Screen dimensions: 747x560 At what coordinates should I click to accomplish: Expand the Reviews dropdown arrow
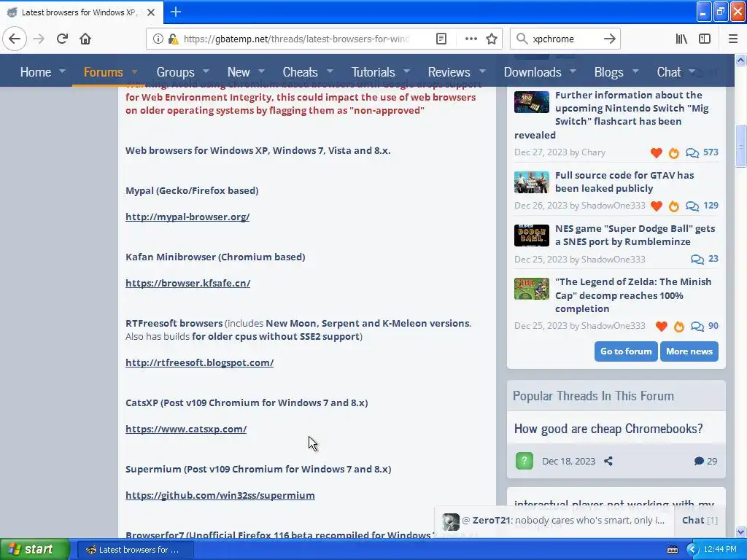482,71
